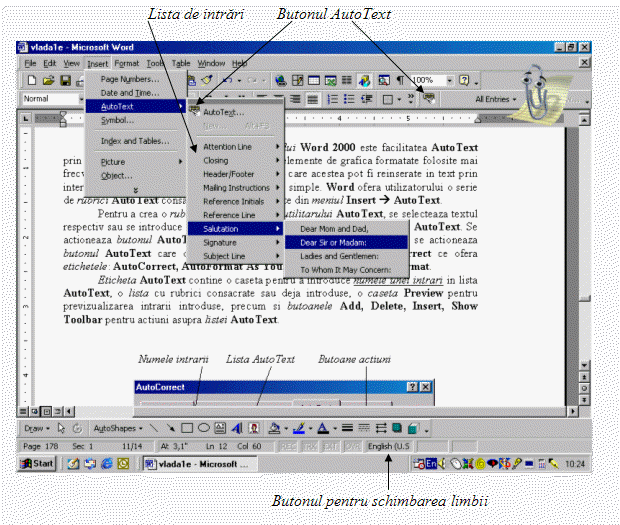The image size is (620, 525).
Task: Open Microsoft Word Help question icon
Action: click(464, 81)
